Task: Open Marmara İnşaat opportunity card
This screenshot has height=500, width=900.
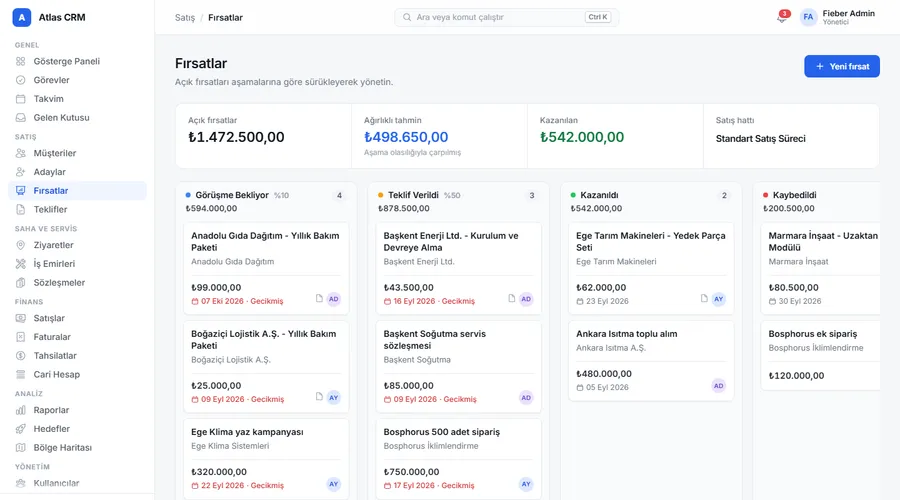Action: [x=820, y=268]
